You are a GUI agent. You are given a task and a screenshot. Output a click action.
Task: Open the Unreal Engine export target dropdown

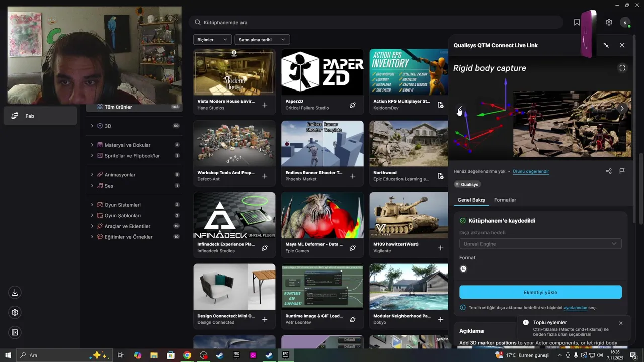tap(540, 244)
